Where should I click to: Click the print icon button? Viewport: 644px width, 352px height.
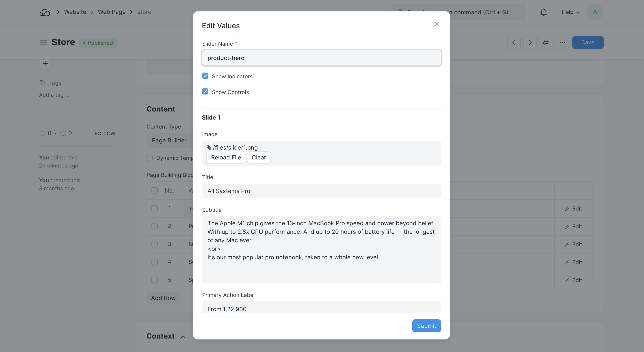(546, 43)
